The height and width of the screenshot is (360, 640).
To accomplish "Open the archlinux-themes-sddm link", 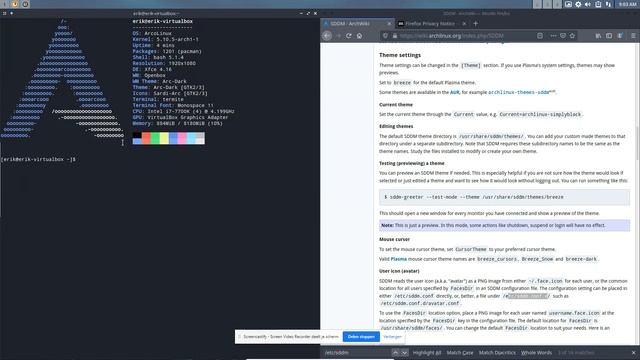I will click(x=519, y=92).
